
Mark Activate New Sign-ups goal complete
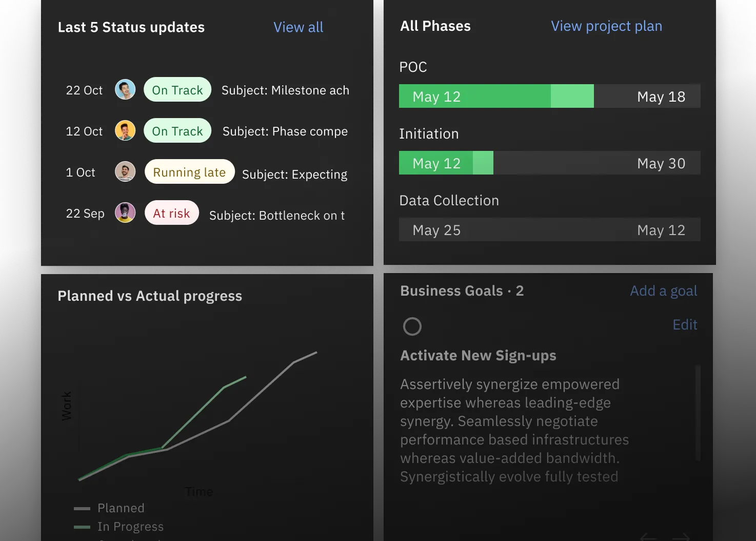(412, 326)
